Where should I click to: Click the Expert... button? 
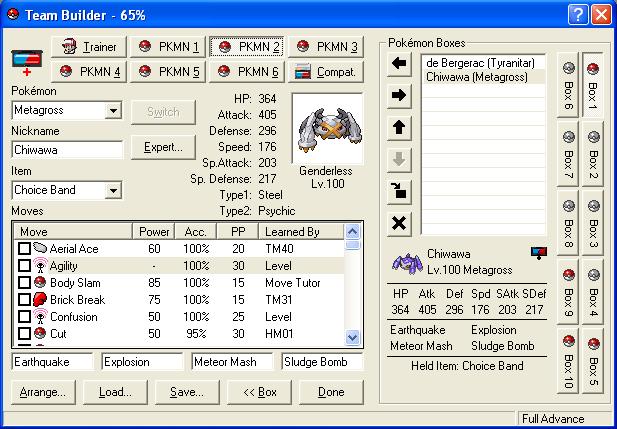click(x=163, y=147)
